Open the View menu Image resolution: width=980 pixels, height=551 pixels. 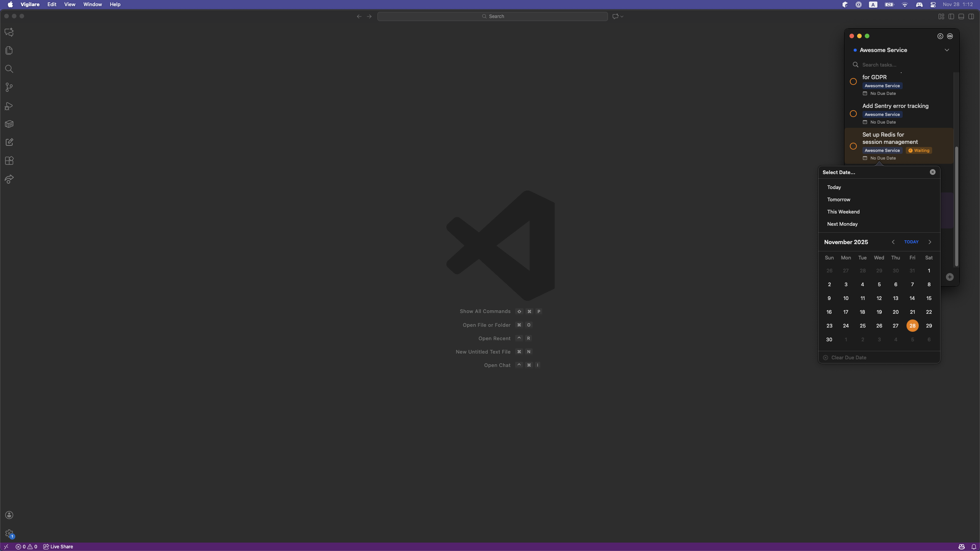tap(69, 5)
